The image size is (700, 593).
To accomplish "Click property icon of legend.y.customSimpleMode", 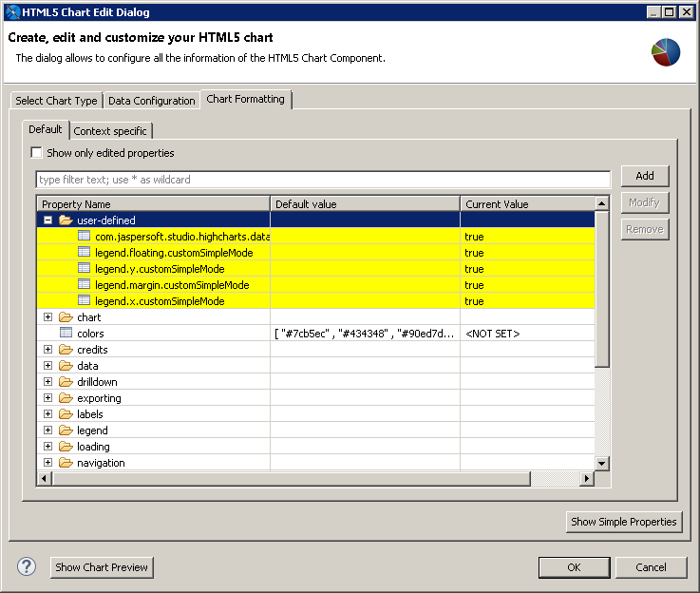I will click(84, 268).
